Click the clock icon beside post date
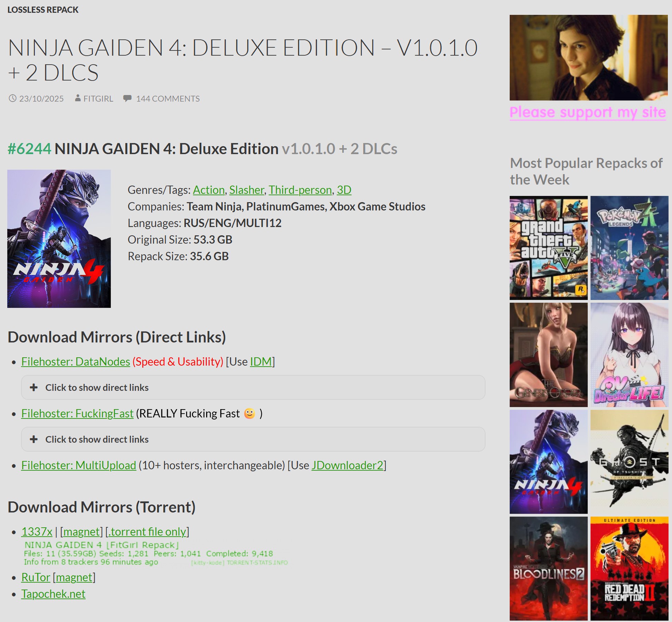672x622 pixels. tap(12, 98)
